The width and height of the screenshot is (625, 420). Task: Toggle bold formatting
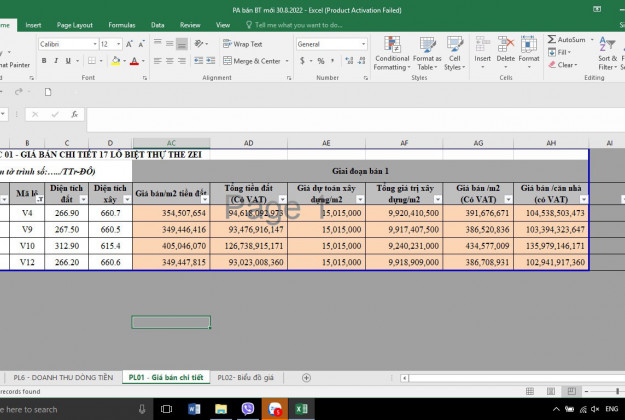point(44,61)
